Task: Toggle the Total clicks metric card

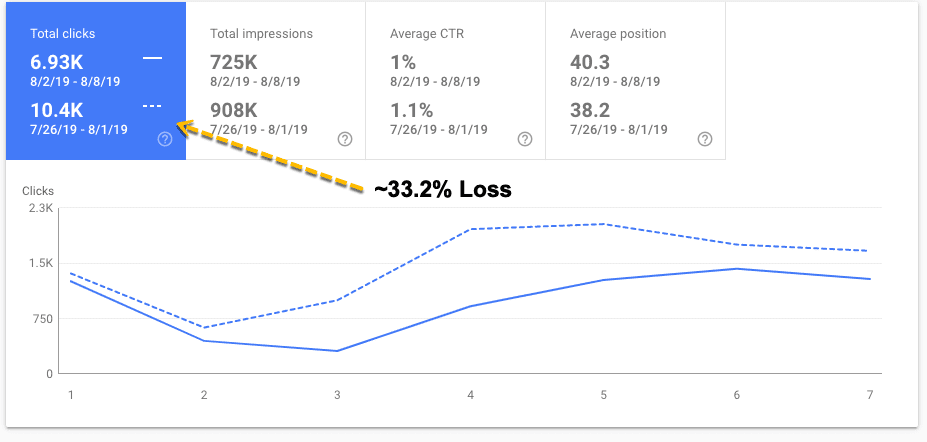Action: click(96, 81)
